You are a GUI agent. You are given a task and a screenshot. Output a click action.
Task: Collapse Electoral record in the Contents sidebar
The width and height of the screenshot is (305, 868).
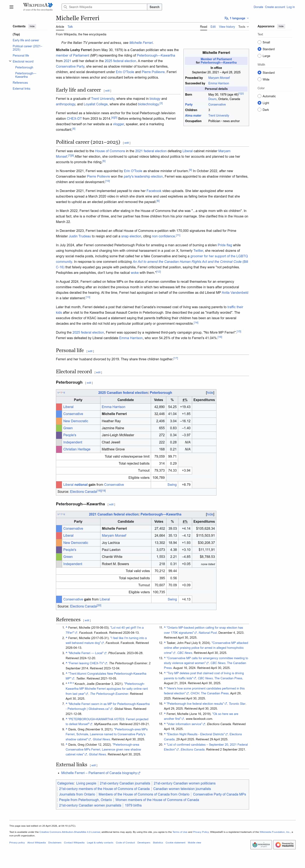10,61
